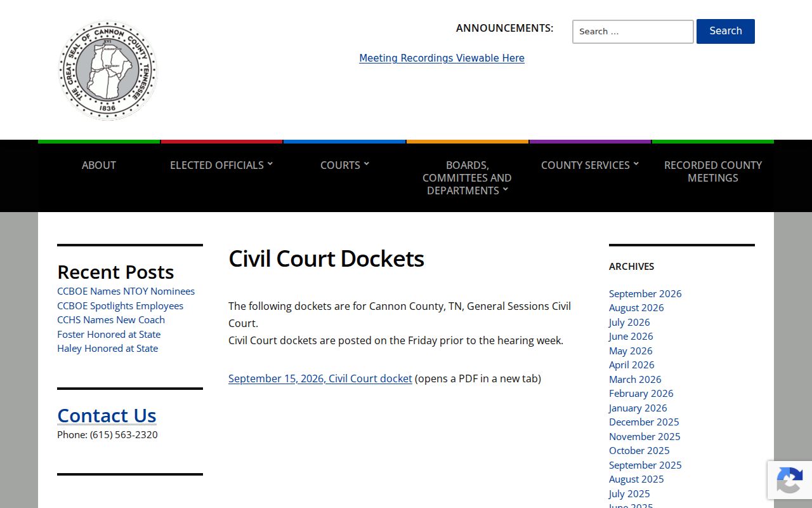Open the June 2026 archive

pyautogui.click(x=631, y=337)
